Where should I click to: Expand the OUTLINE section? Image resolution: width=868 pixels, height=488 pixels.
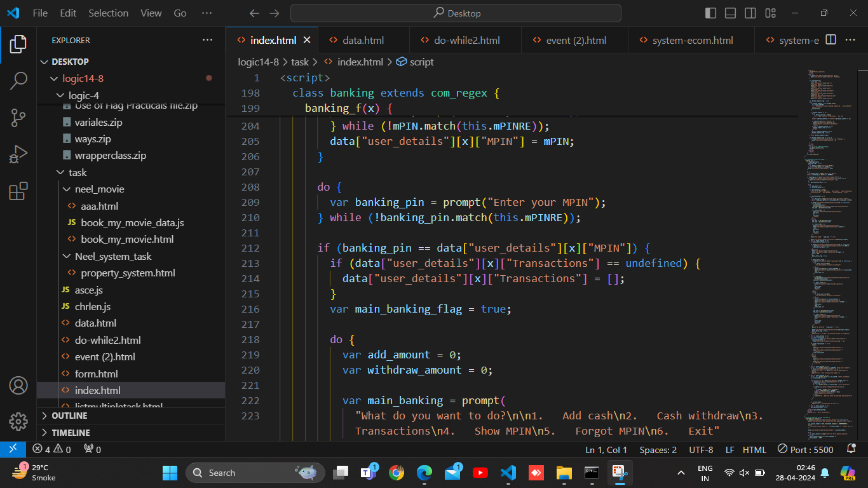click(x=69, y=416)
